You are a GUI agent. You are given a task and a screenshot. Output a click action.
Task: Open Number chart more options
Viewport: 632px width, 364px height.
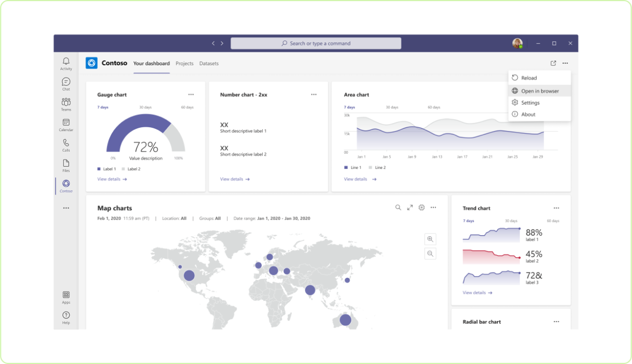(314, 94)
